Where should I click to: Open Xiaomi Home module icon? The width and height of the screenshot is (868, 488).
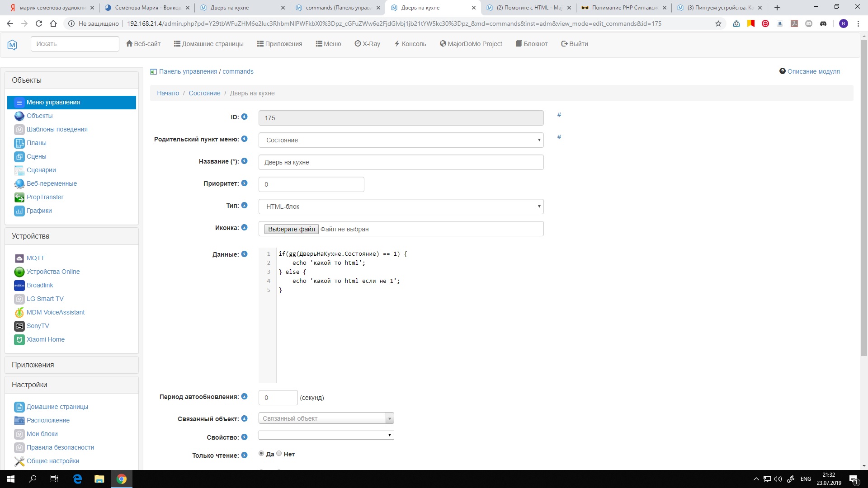[x=19, y=340]
